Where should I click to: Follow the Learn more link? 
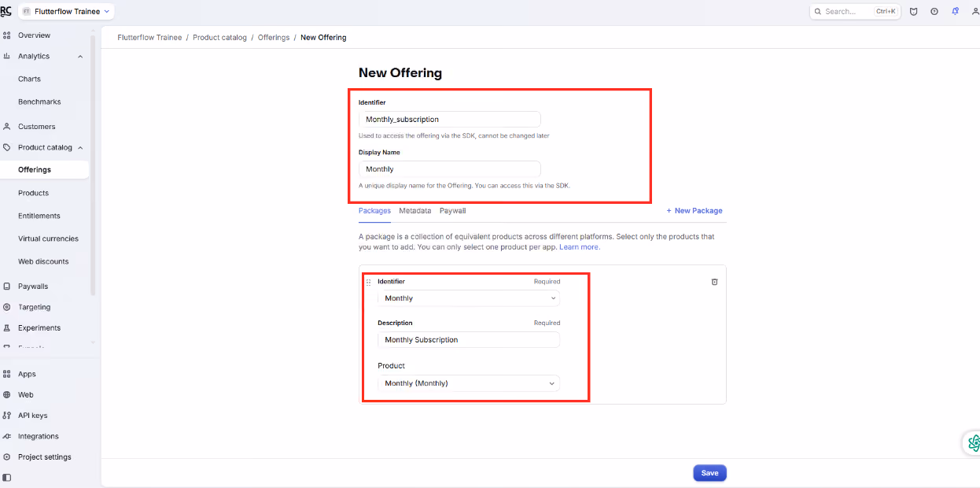(580, 247)
